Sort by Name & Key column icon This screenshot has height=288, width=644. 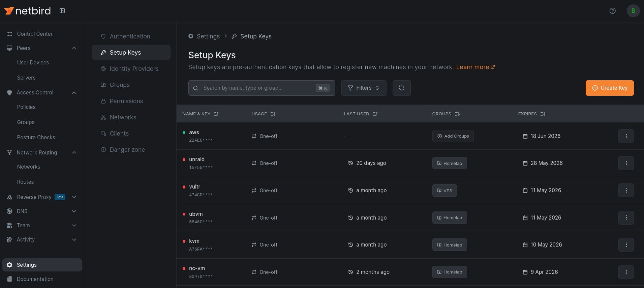[x=216, y=114]
